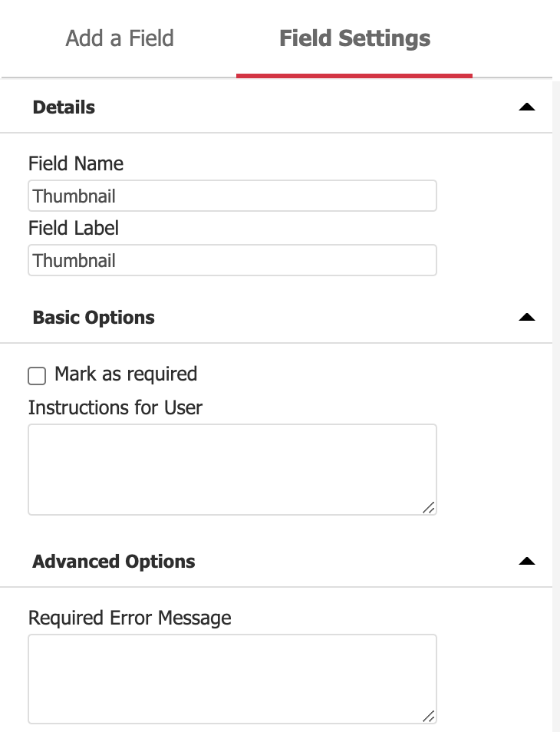This screenshot has width=560, height=732.
Task: Click inside Instructions for User textarea
Action: click(232, 469)
